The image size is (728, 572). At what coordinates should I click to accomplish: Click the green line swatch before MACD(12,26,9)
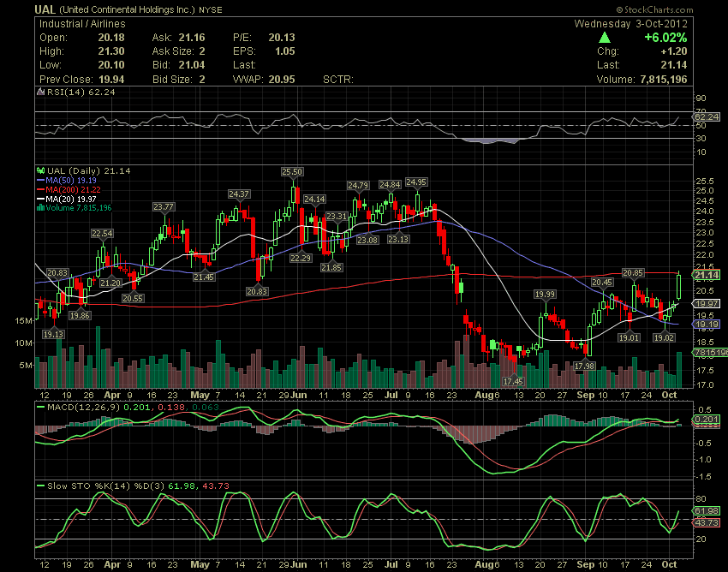coord(41,408)
